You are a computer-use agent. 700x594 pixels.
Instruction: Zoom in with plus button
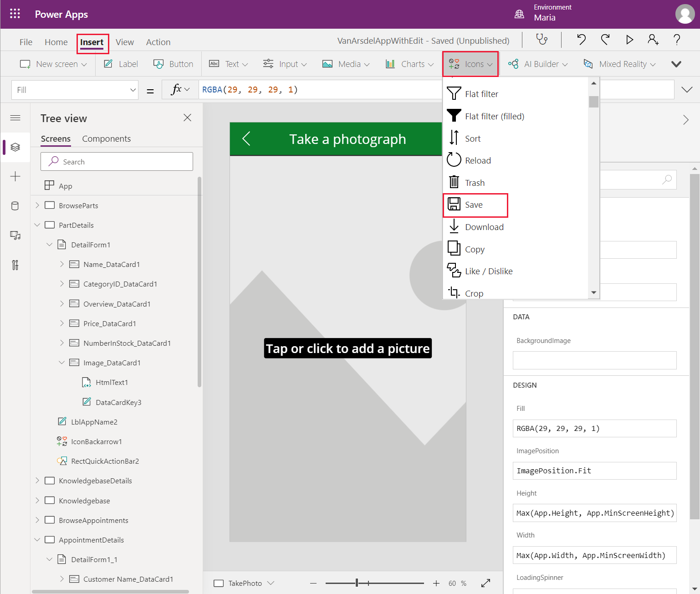coord(436,583)
